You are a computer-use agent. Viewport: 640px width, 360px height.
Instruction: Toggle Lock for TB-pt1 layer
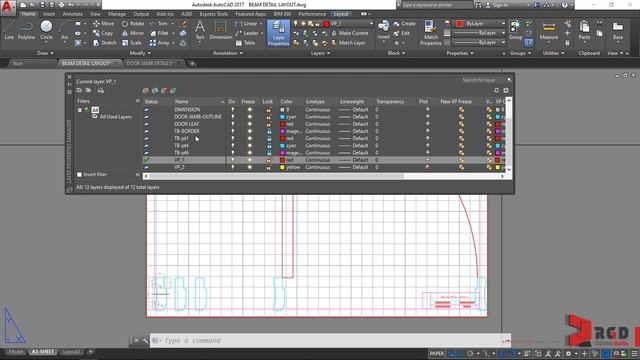[x=269, y=139]
